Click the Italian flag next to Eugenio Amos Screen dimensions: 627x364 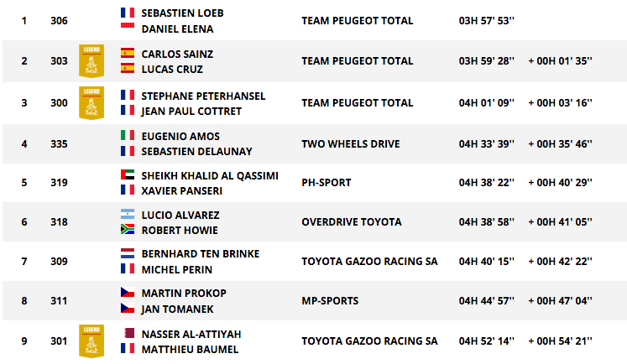click(128, 135)
